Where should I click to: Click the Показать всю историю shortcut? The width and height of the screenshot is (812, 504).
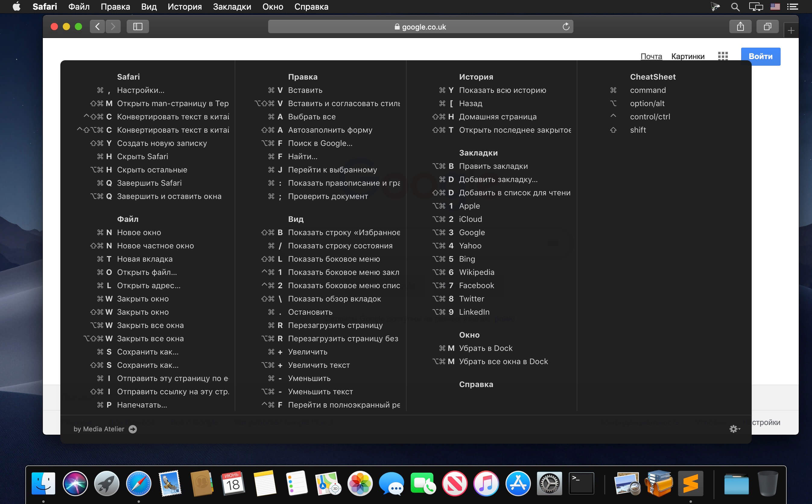click(493, 90)
